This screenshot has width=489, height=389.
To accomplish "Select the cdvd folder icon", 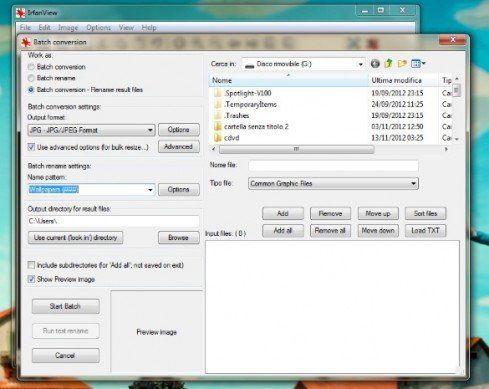I will (218, 137).
